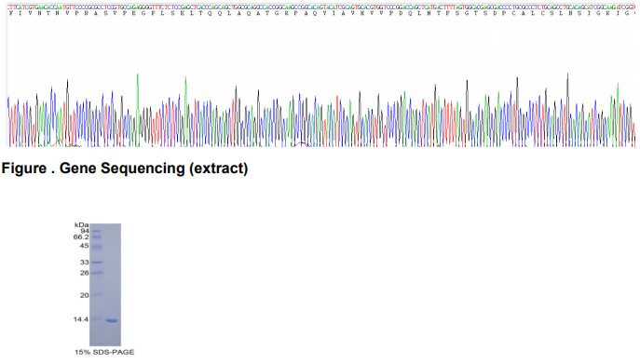
Task: Select the 14.4 kDa marker label
Action: pos(81,319)
